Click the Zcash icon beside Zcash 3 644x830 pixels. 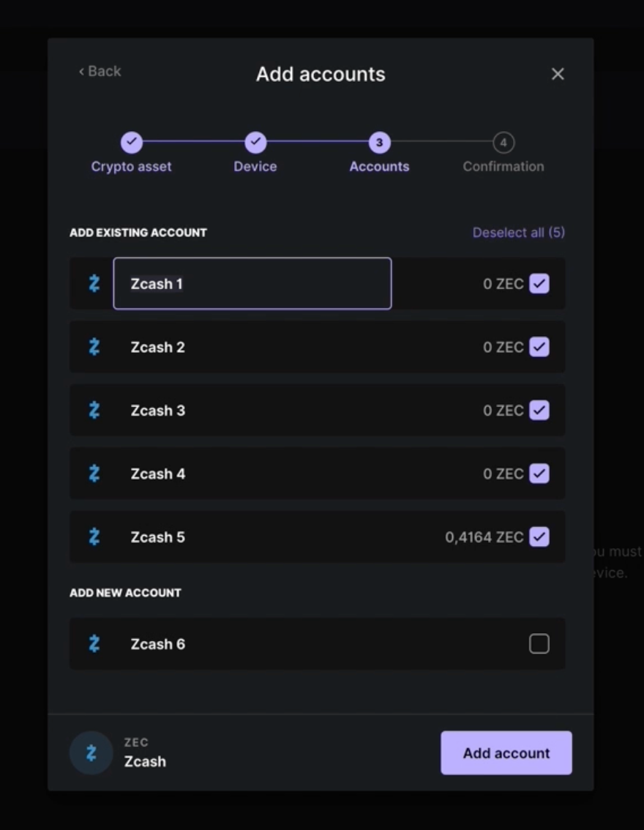click(94, 410)
